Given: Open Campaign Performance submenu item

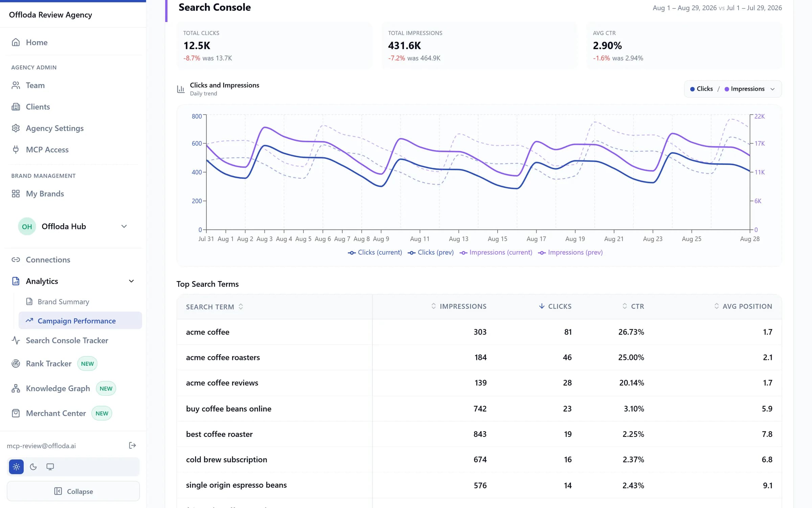Looking at the screenshot, I should tap(80, 320).
